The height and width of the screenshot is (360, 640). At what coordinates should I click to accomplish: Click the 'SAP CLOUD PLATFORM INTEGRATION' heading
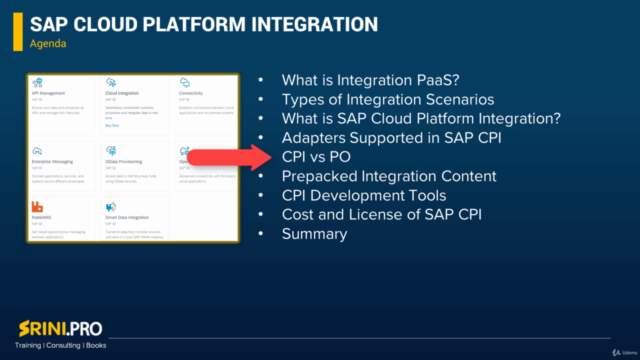pyautogui.click(x=204, y=24)
